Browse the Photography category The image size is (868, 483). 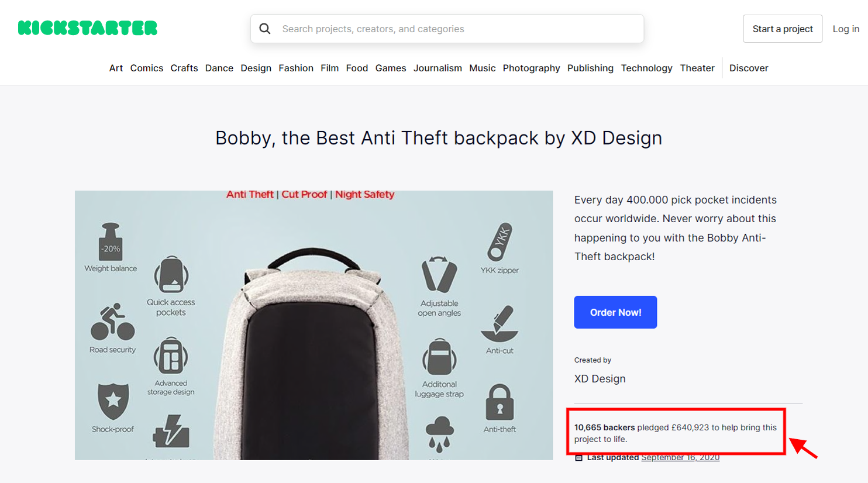(x=531, y=68)
